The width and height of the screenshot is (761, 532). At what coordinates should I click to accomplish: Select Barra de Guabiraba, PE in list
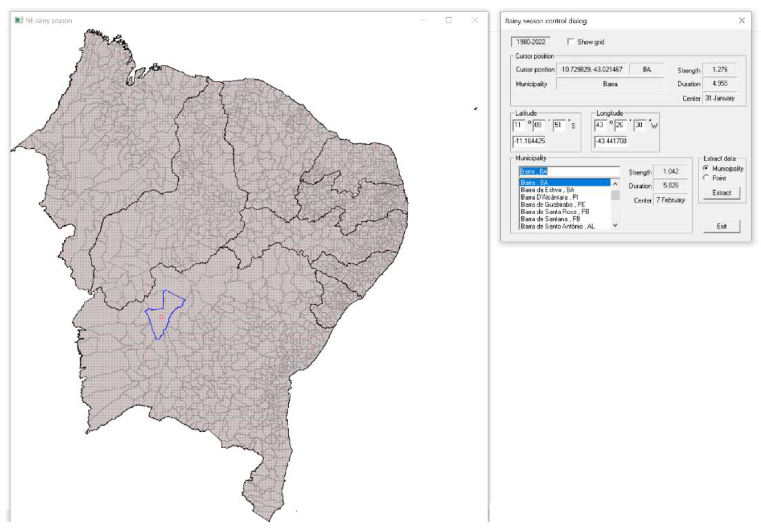click(552, 204)
